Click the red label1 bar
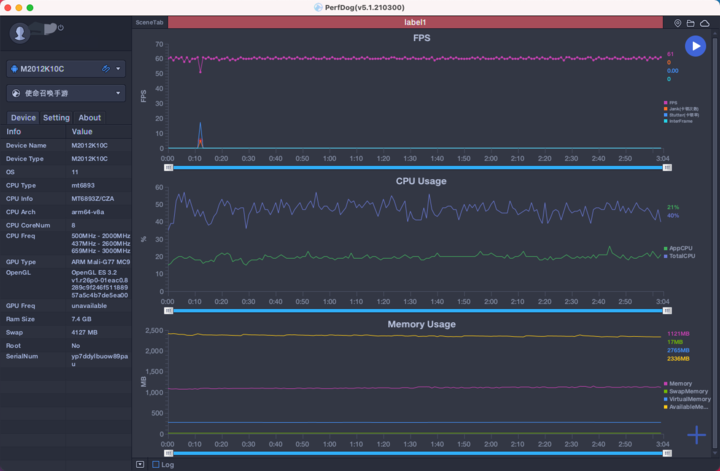This screenshot has width=720, height=471. click(x=414, y=22)
